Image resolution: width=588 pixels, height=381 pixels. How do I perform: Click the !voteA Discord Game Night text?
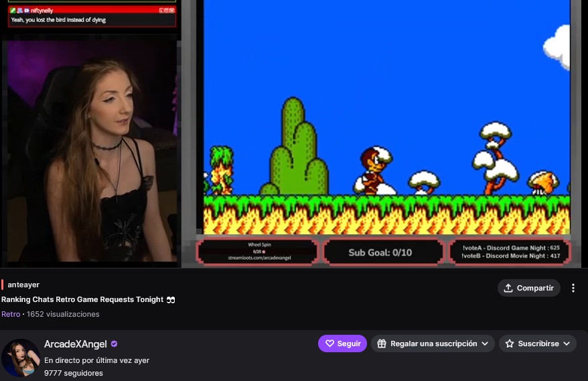511,248
